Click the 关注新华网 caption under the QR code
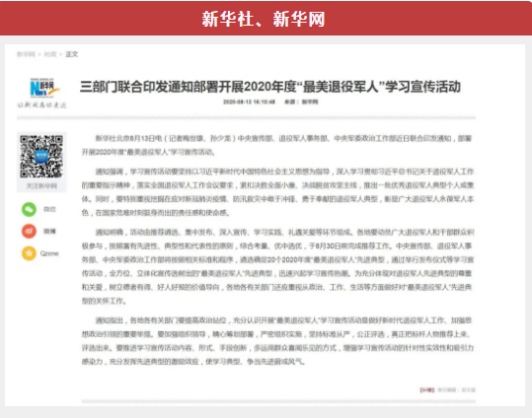The height and width of the screenshot is (418, 532). (x=41, y=185)
